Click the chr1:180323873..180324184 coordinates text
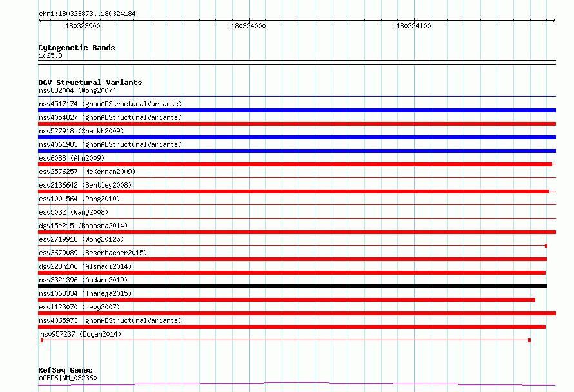The height and width of the screenshot is (392, 574). [87, 14]
